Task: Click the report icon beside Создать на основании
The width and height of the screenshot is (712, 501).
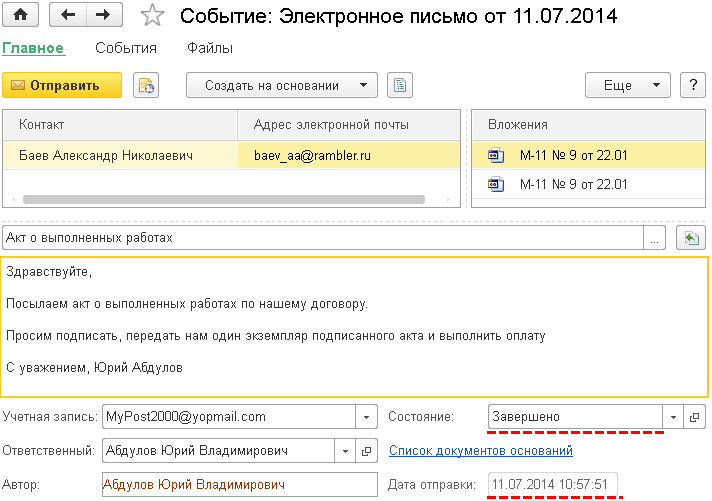Action: [x=399, y=85]
